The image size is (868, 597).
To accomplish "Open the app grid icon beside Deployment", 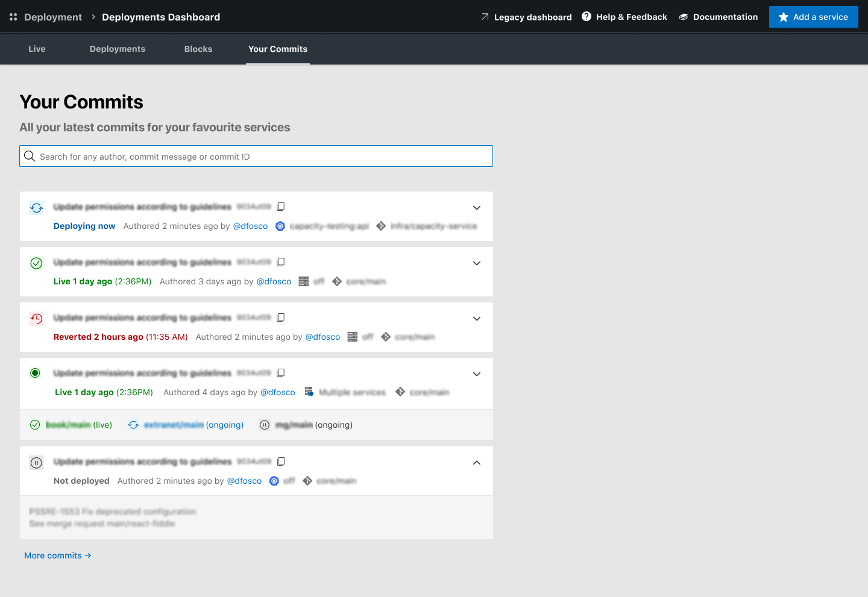I will (13, 16).
